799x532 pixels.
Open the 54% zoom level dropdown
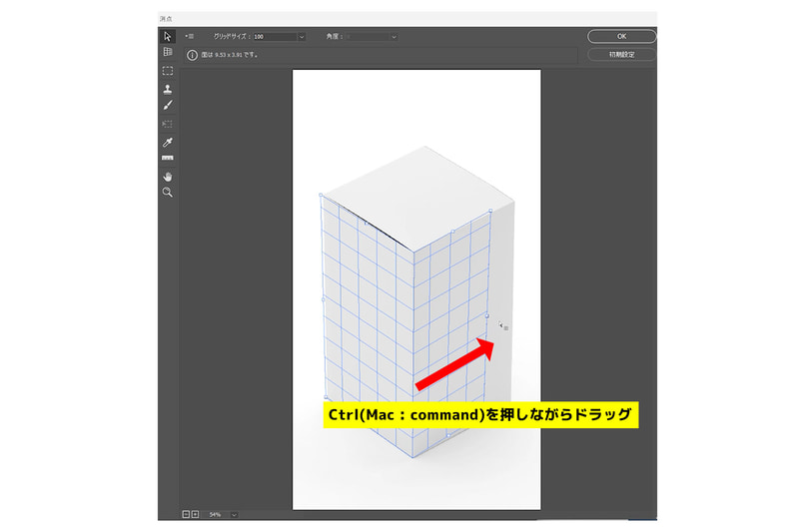pyautogui.click(x=234, y=515)
